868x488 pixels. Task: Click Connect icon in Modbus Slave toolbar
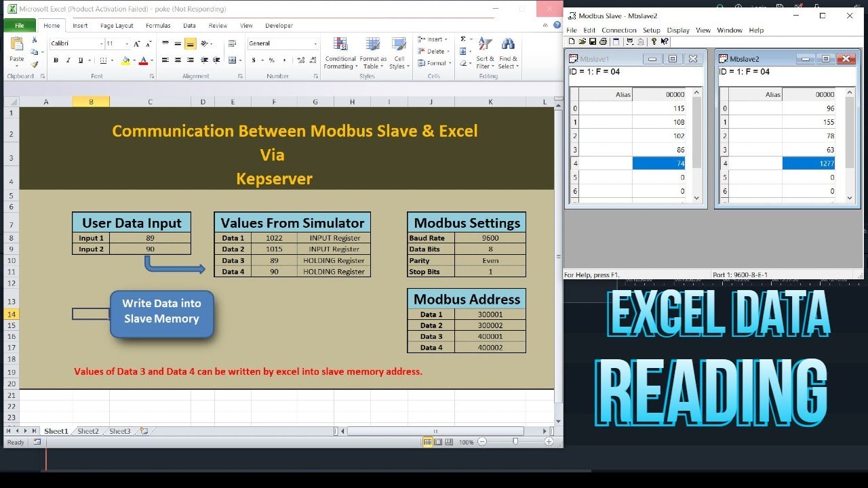click(x=630, y=41)
